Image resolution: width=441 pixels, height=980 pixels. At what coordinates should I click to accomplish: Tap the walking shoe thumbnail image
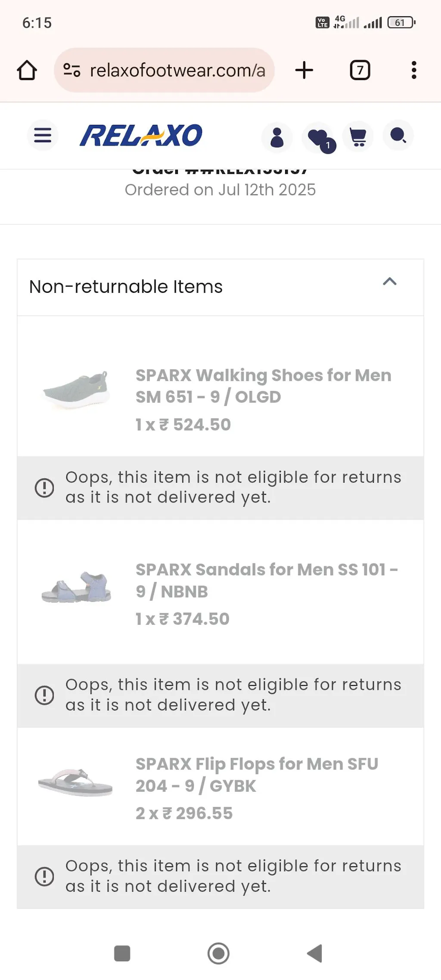[76, 390]
